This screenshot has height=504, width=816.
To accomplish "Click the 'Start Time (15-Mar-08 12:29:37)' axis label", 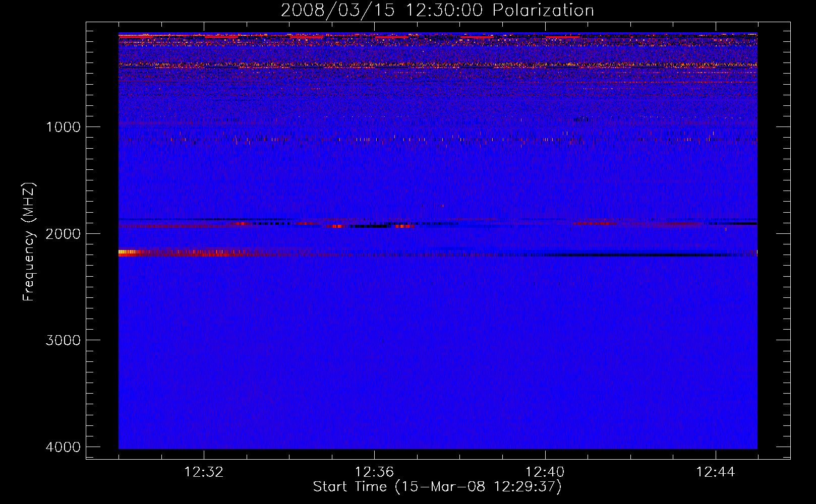I will pos(437,487).
